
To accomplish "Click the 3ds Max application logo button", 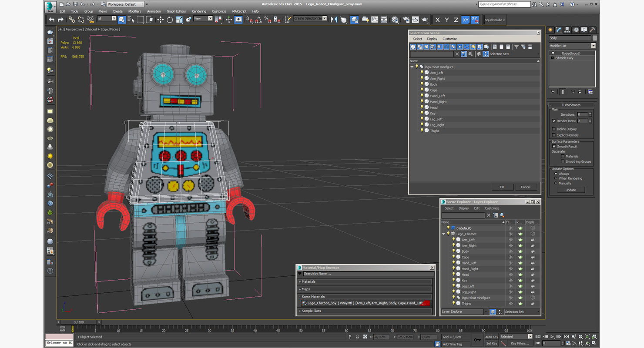I will pos(51,7).
